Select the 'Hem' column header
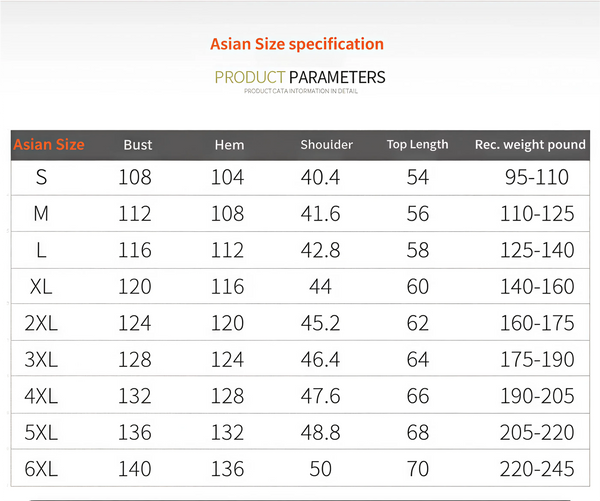This screenshot has width=600, height=501. 229,145
